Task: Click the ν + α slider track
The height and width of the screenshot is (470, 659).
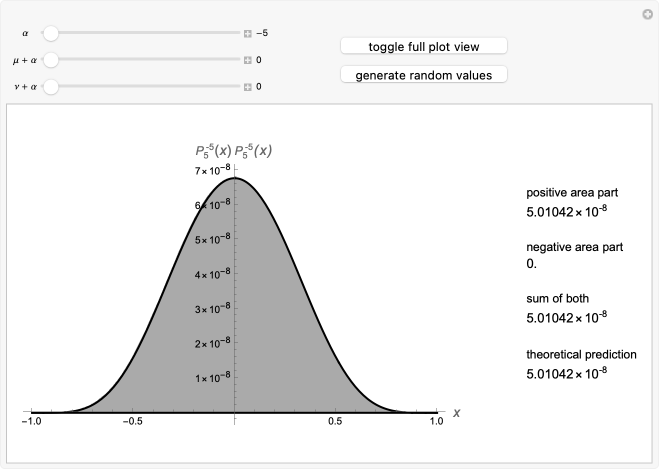Action: pyautogui.click(x=141, y=87)
